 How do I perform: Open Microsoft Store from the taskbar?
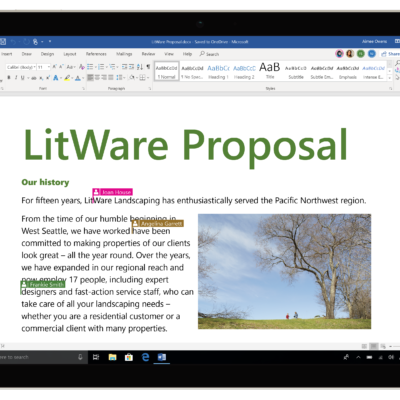[x=129, y=357]
